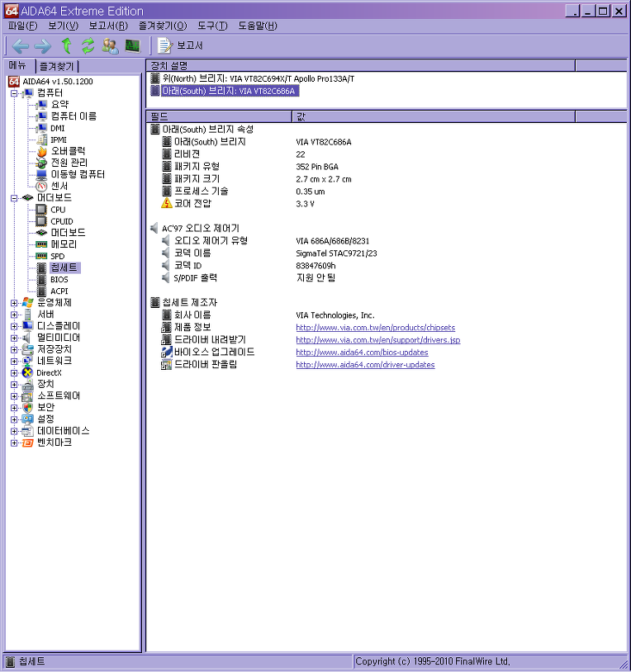631x672 pixels.
Task: Open the via.com.tw products/chipsets link
Action: tap(376, 328)
